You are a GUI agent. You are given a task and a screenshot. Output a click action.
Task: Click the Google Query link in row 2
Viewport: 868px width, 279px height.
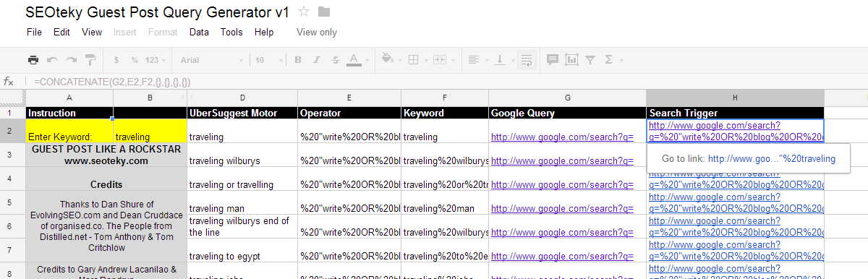pyautogui.click(x=562, y=137)
